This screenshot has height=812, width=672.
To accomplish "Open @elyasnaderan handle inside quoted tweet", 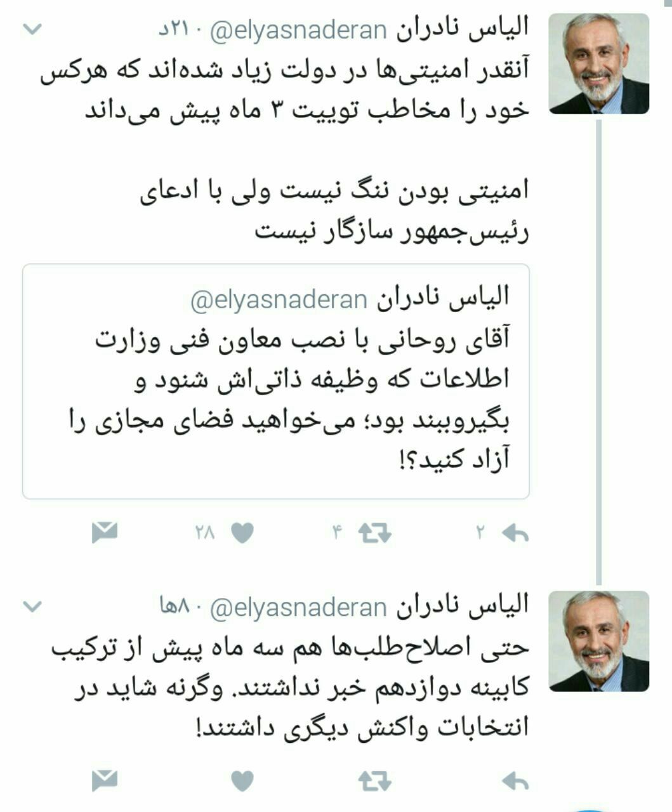I will click(x=279, y=300).
